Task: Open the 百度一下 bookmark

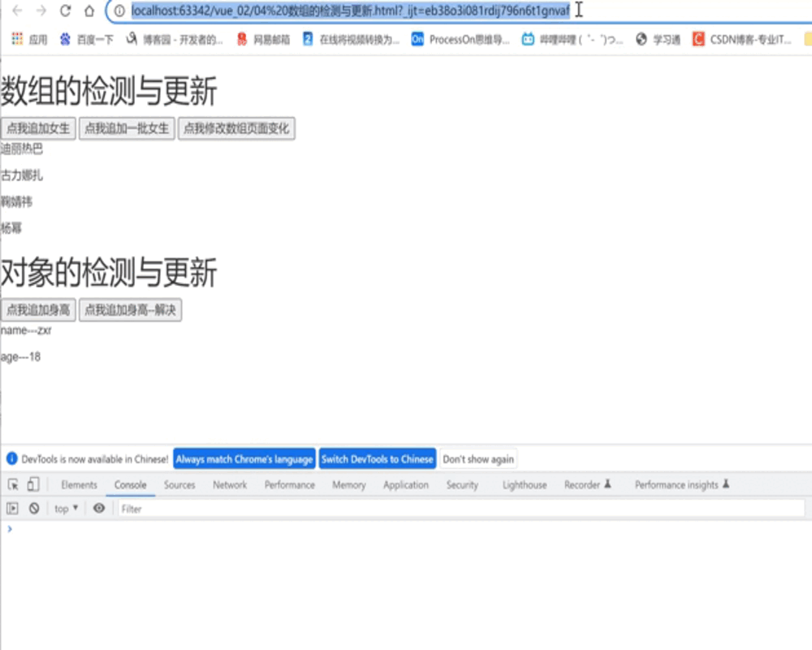Action: click(87, 39)
